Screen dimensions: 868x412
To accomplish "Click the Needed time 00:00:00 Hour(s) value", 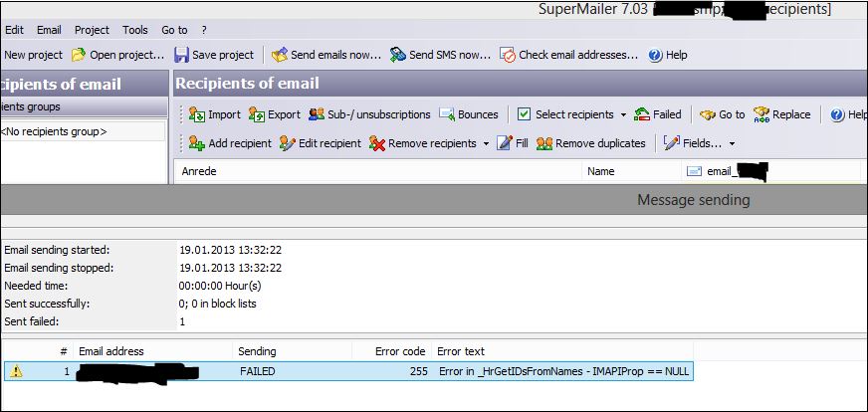I will pyautogui.click(x=220, y=286).
